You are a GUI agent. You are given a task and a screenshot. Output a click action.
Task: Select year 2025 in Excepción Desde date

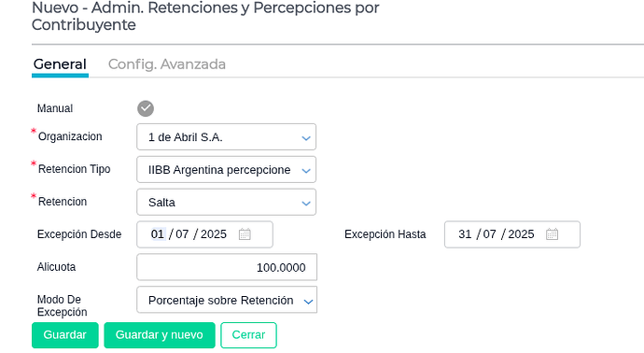tap(214, 234)
